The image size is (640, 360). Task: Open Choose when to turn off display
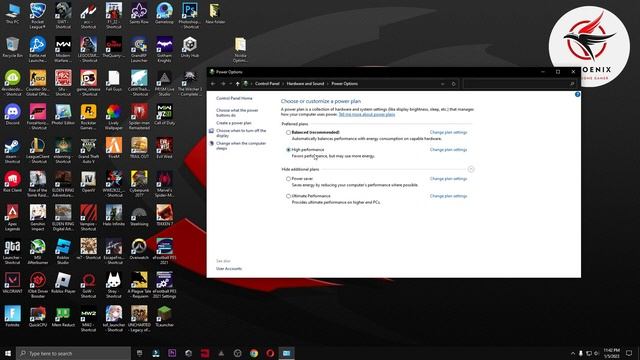coord(241,133)
